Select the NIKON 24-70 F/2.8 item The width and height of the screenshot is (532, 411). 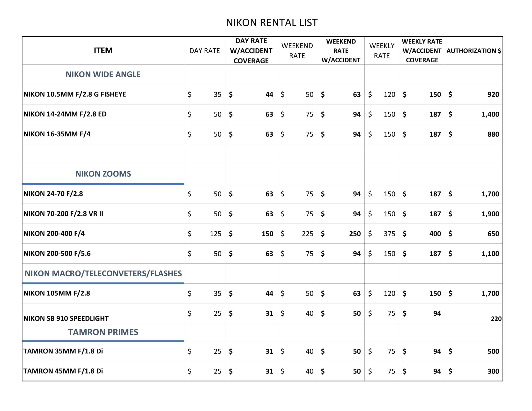click(53, 194)
